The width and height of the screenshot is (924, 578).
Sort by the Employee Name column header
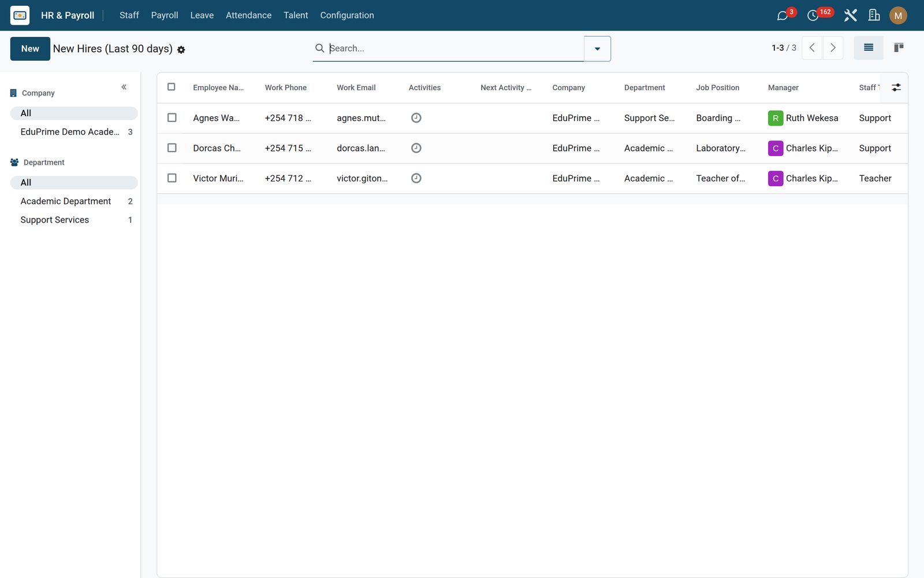click(x=218, y=88)
